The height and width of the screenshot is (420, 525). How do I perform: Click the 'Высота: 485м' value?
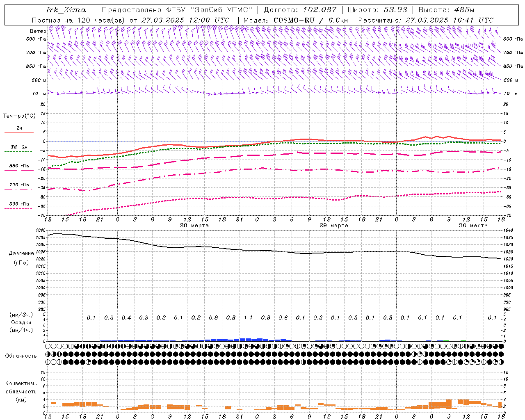[x=446, y=10]
